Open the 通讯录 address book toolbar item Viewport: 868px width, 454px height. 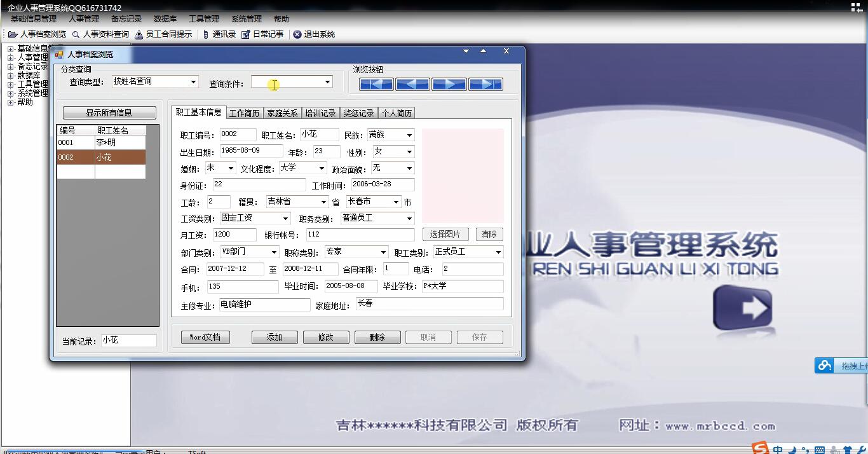[x=219, y=34]
